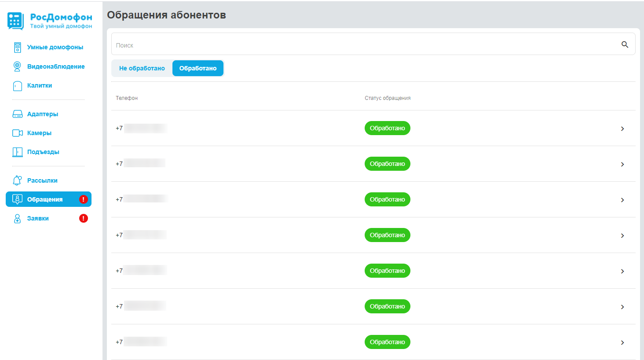This screenshot has width=644, height=360.
Task: Open Калитки via its gate icon
Action: (x=17, y=86)
